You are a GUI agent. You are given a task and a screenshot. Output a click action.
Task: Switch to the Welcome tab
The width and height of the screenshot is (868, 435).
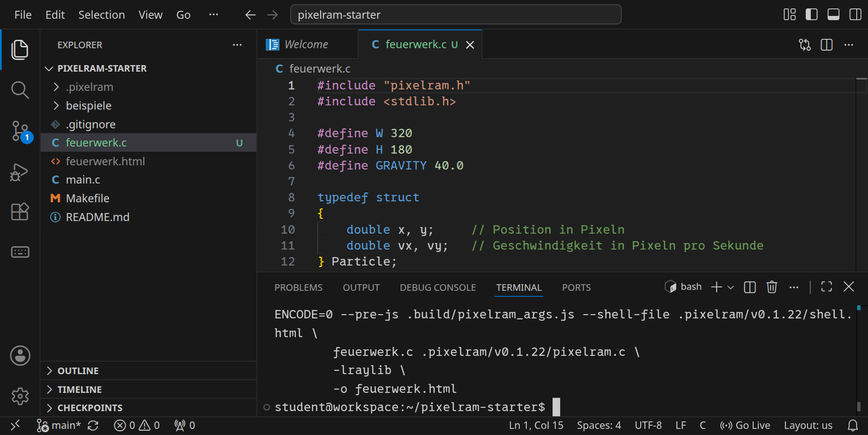307,44
